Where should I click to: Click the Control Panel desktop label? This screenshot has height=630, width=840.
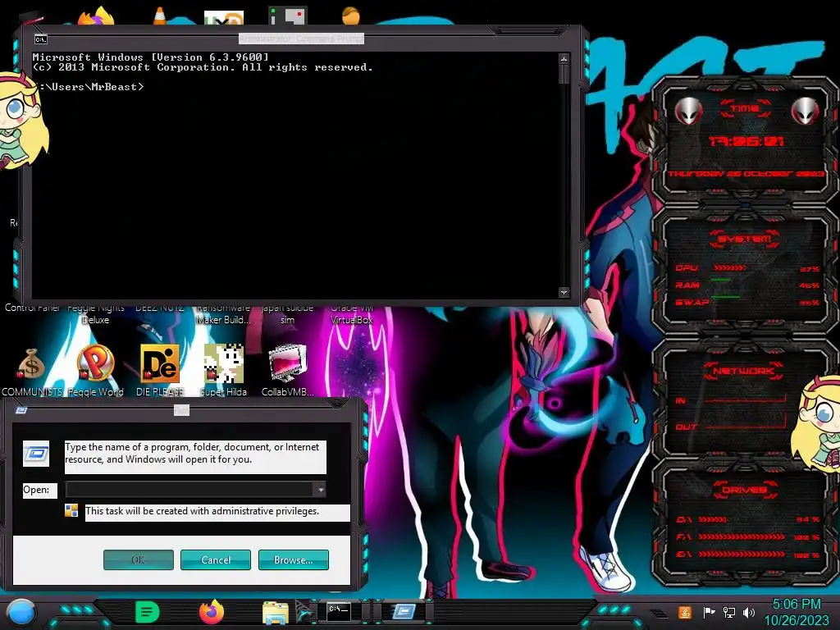point(32,308)
